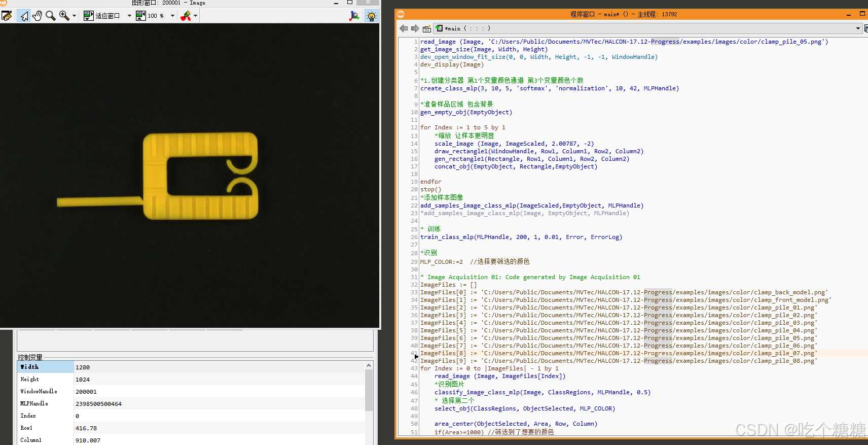868x445 pixels.
Task: Click the stop() statement on line 20
Action: coord(431,189)
